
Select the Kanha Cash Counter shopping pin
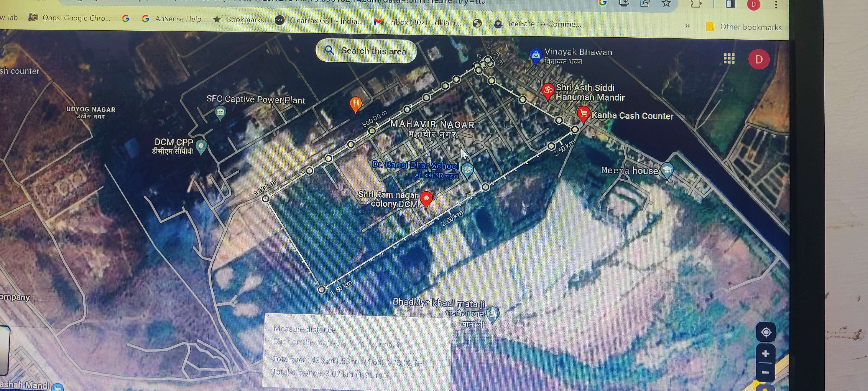click(x=583, y=114)
